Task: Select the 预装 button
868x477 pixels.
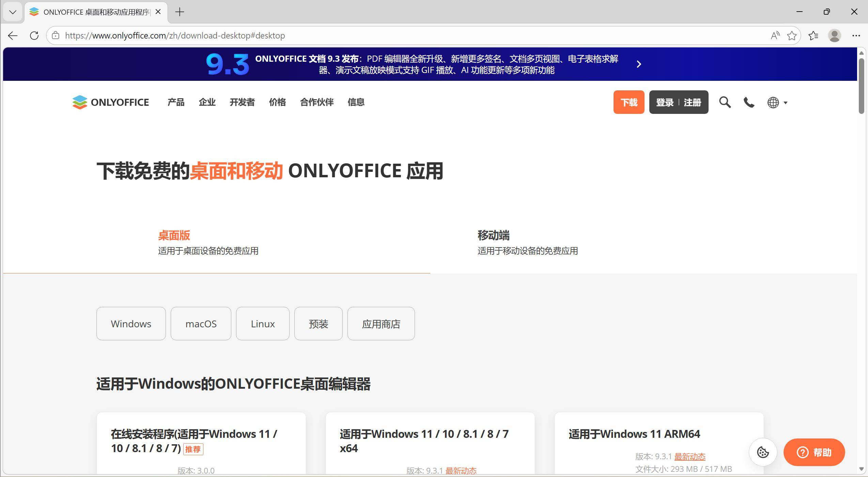Action: [x=318, y=324]
